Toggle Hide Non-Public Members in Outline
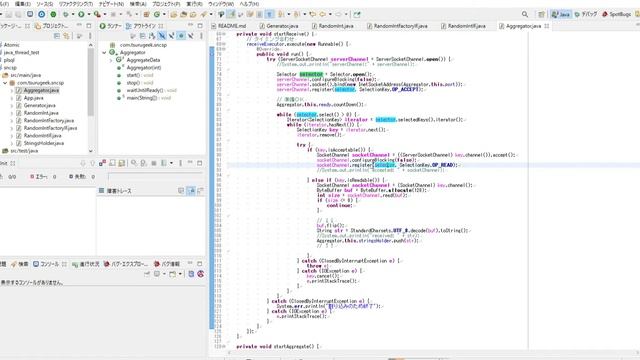This screenshot has height=360, width=640. coord(181,36)
